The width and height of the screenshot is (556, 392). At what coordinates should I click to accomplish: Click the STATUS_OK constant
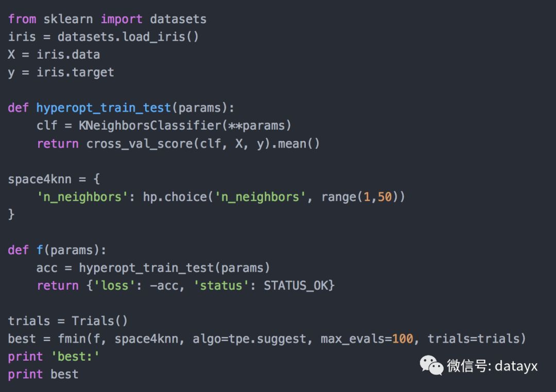pos(296,286)
